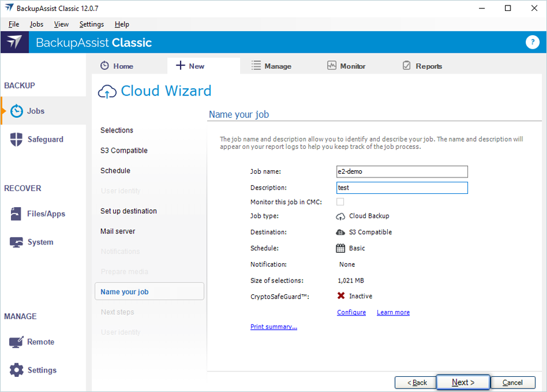547x392 pixels.
Task: Click the Home tab clock icon
Action: (105, 66)
